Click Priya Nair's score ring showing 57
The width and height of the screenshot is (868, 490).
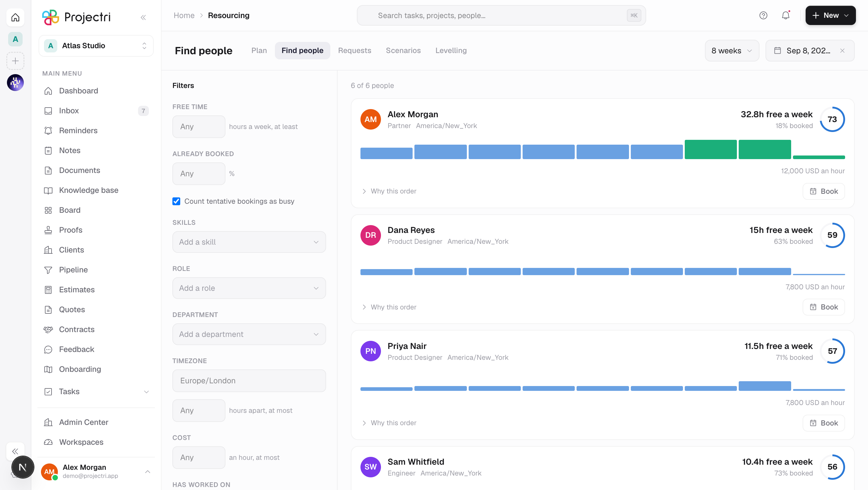pos(832,351)
